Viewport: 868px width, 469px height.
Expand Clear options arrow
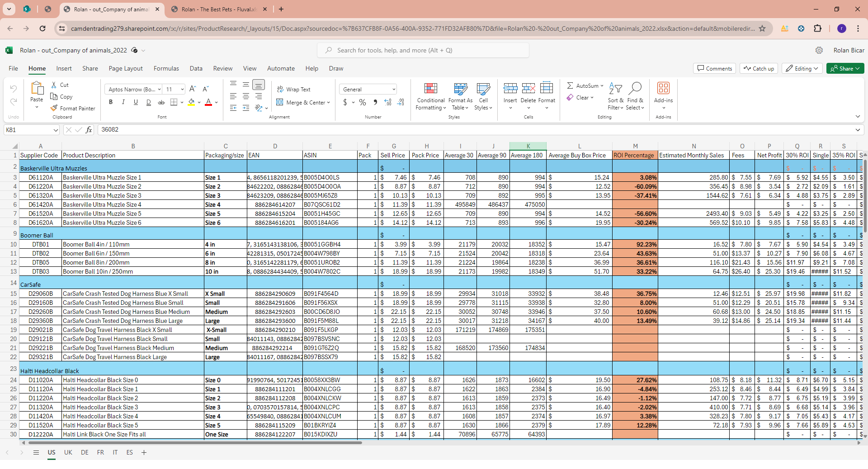click(592, 97)
